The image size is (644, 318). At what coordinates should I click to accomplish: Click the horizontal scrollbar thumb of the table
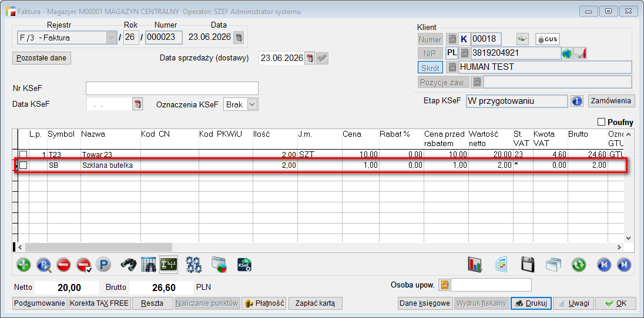99,247
